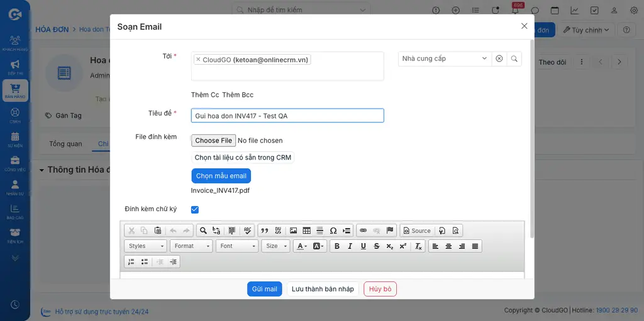Screen dimensions: 644x321
Task: Insert a bulleted list
Action: tap(145, 261)
